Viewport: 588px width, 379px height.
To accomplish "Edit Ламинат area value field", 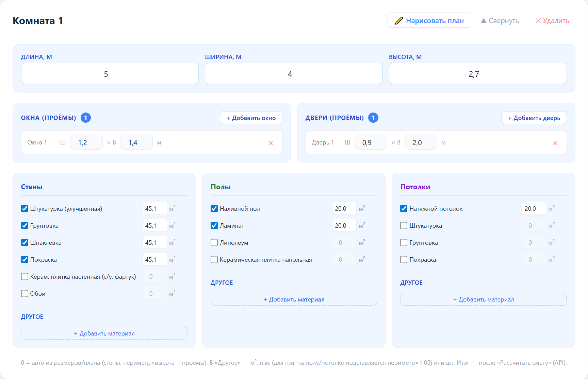I will [x=344, y=226].
